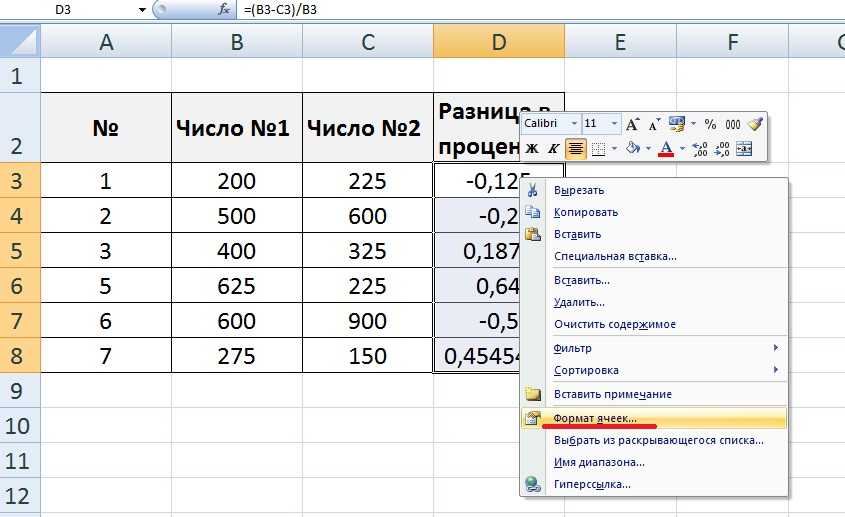Select column B header
Image resolution: width=845 pixels, height=517 pixels.
coord(237,42)
